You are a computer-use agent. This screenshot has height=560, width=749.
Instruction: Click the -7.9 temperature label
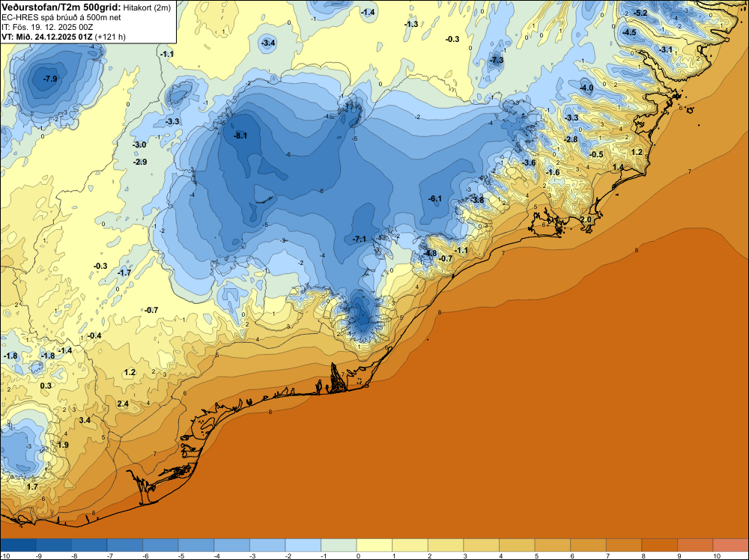point(49,79)
